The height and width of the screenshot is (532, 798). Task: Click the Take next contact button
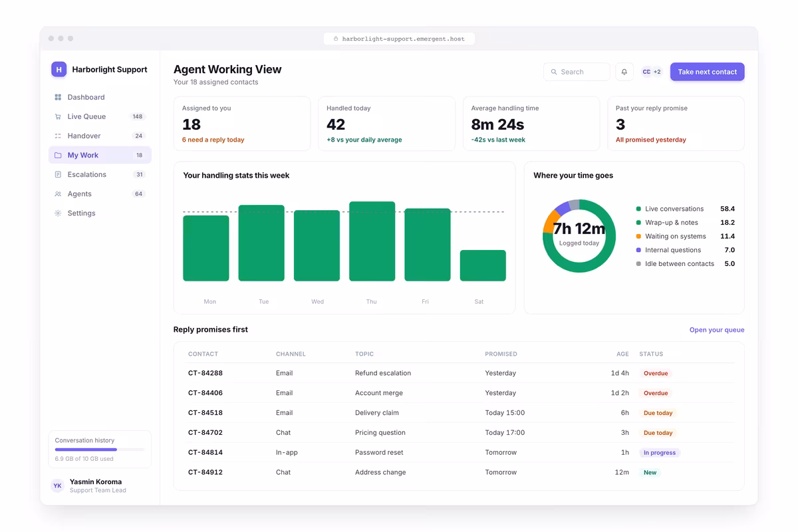707,72
